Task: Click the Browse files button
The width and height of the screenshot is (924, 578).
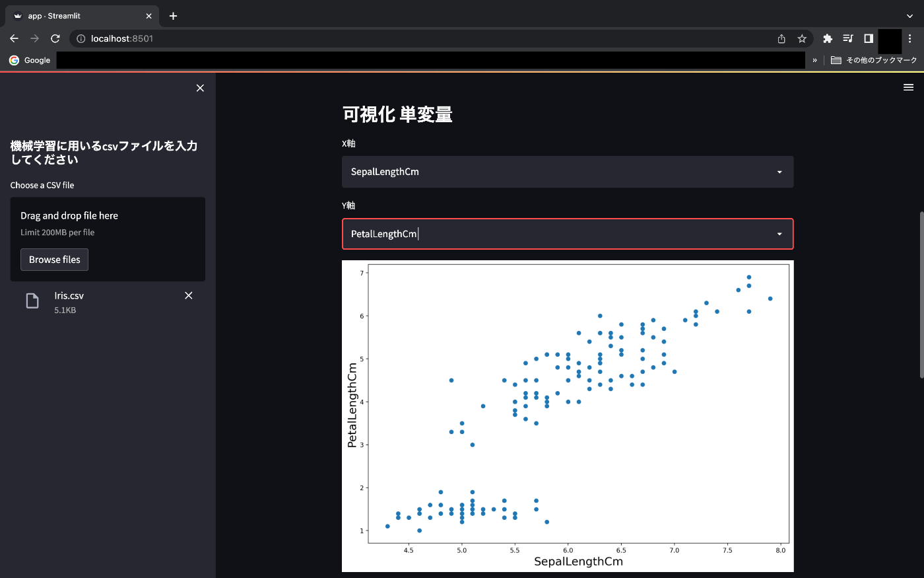Action: pos(54,260)
